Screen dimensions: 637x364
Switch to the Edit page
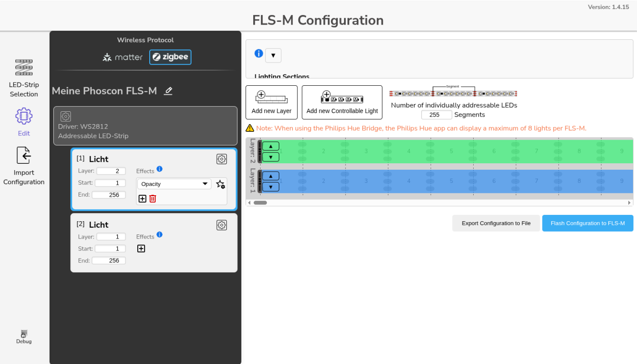24,122
